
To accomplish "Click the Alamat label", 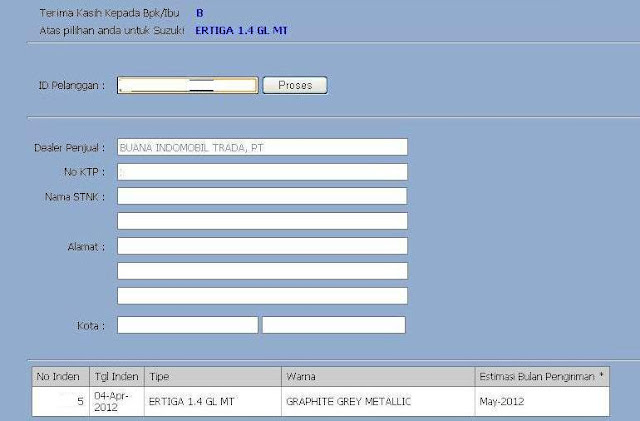I will coord(86,247).
